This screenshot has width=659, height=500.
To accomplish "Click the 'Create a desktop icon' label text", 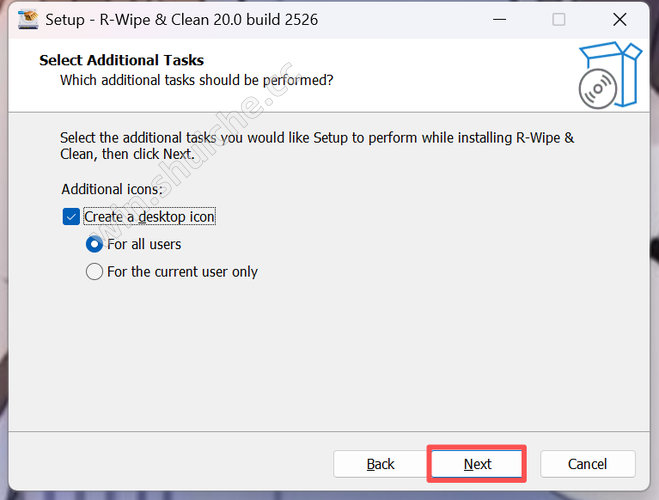I will pos(149,217).
